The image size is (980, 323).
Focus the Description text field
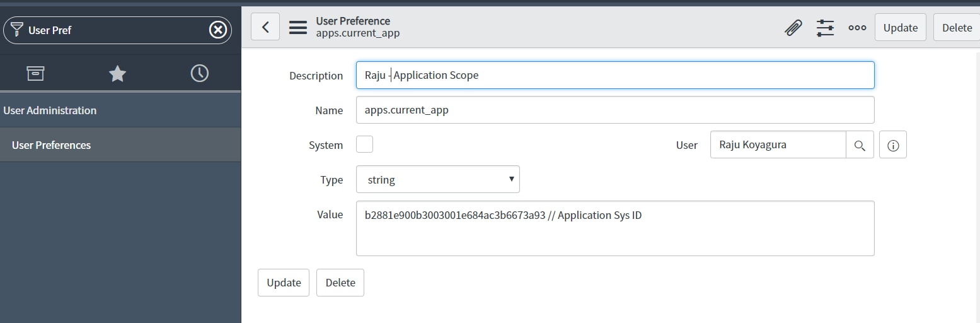coord(615,75)
